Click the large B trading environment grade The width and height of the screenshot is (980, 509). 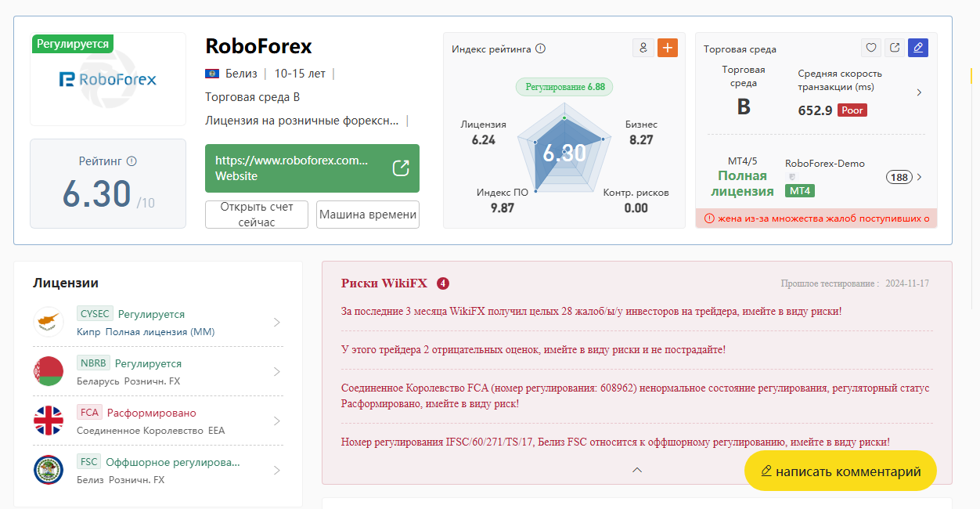click(x=744, y=107)
